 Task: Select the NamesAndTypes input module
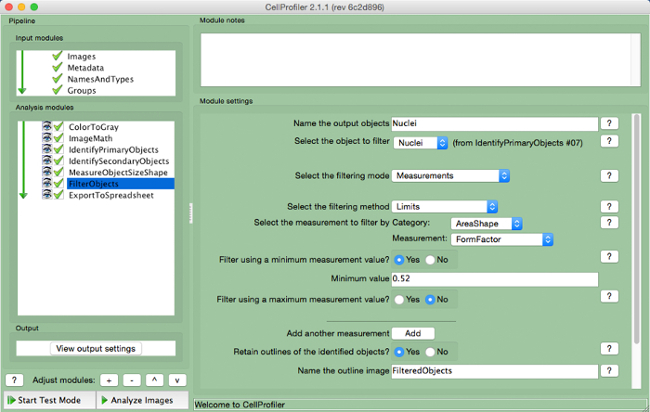[x=100, y=79]
